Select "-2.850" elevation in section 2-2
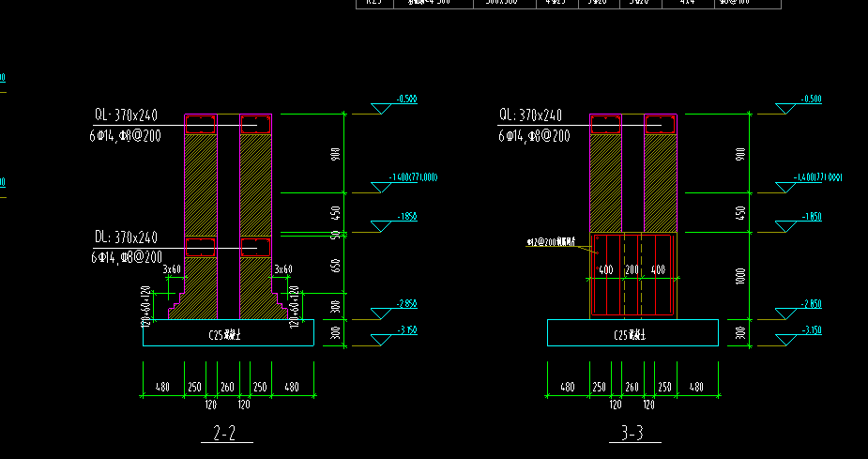Screen dimensions: 868x459 click(x=406, y=304)
